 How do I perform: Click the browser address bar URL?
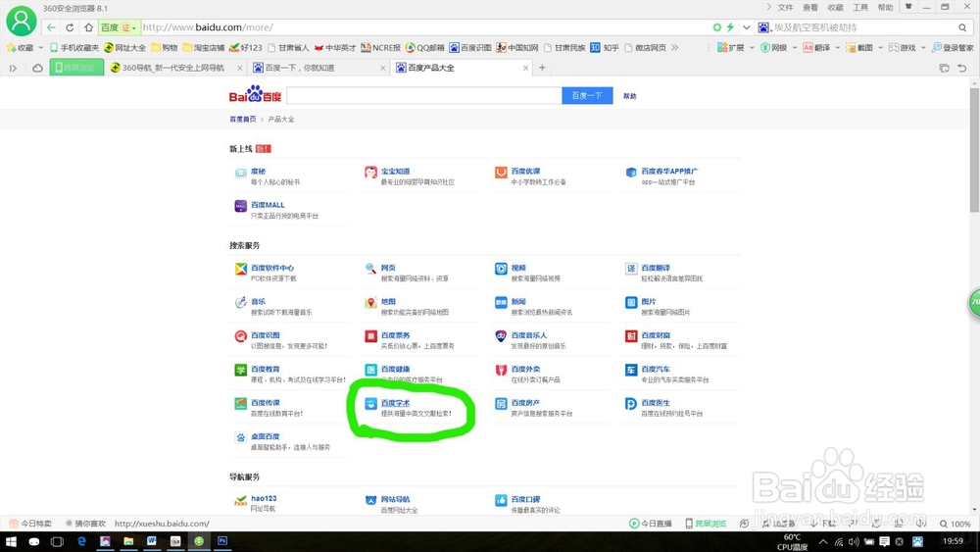(208, 27)
